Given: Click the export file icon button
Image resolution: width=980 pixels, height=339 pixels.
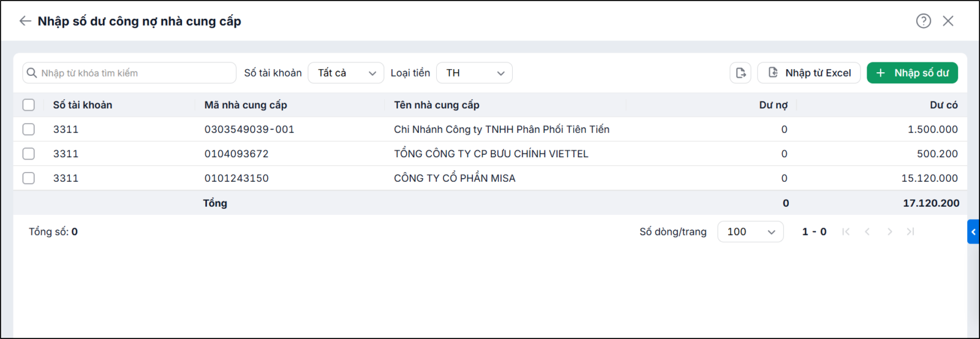Looking at the screenshot, I should tap(741, 73).
